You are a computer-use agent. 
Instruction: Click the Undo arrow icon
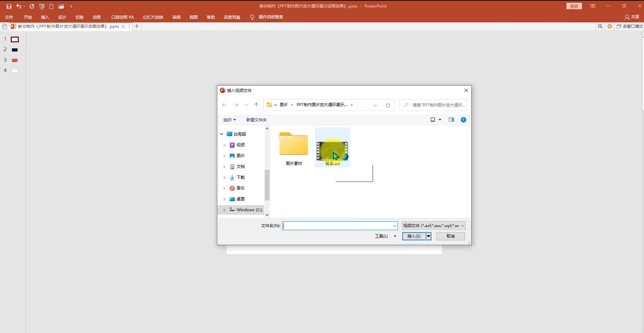coord(18,7)
